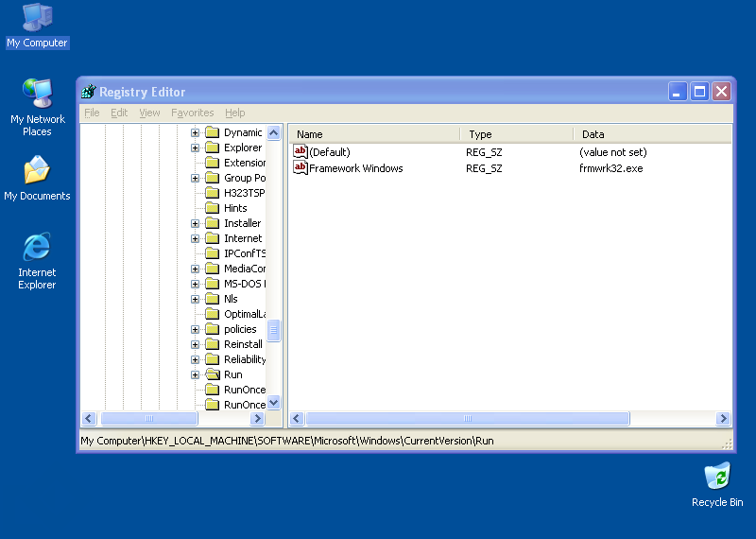
Task: Select the Recycle Bin icon
Action: coord(717,477)
